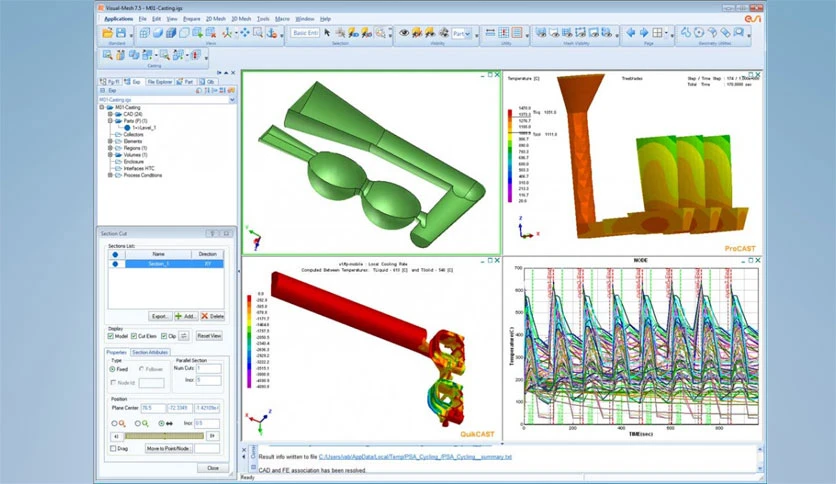
Task: Switch to the File Explorer tab
Action: (x=159, y=82)
